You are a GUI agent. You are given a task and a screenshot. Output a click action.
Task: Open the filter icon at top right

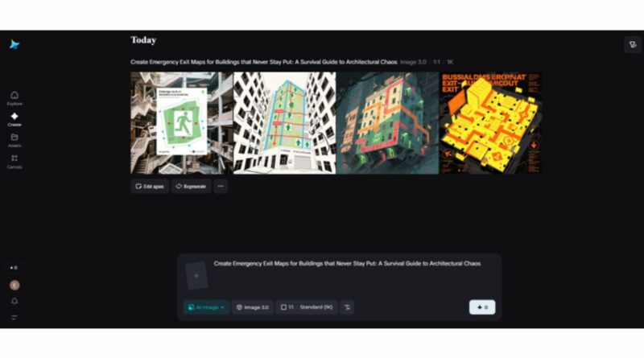pos(633,45)
